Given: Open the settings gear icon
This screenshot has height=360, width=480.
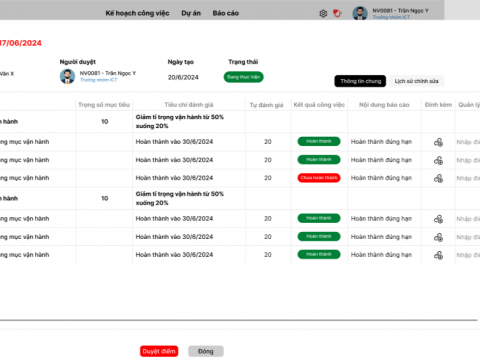Looking at the screenshot, I should pyautogui.click(x=323, y=13).
